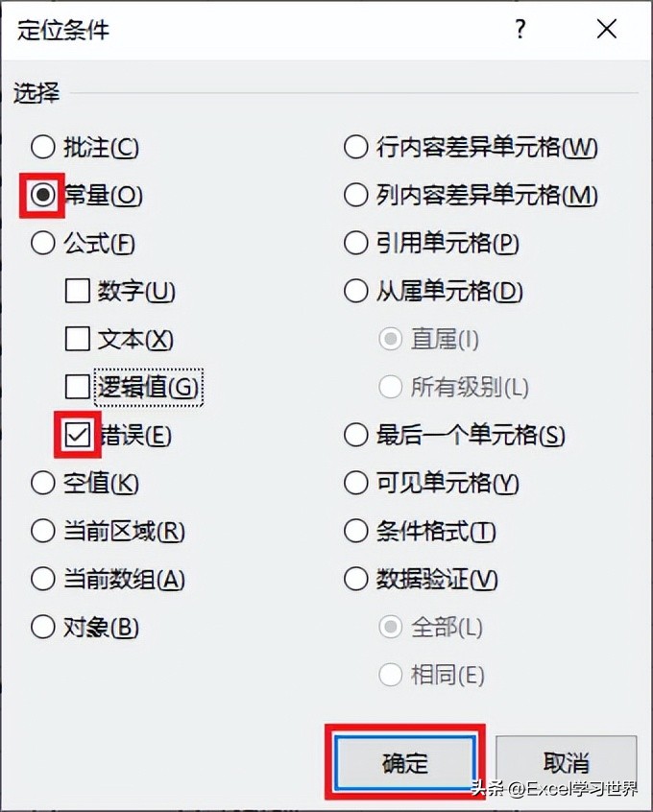Select the 可见单元格(Y) radio button
The height and width of the screenshot is (812, 653).
[355, 483]
